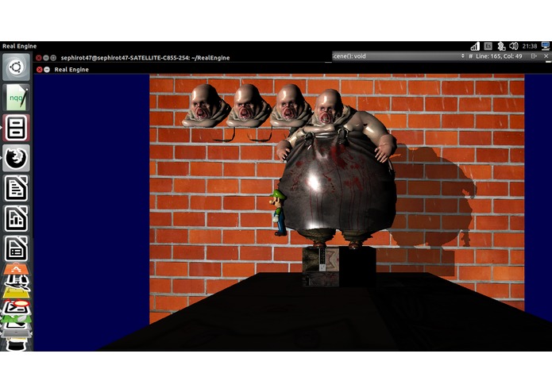Open LibreOffice Impress from the launcher
The height and width of the screenshot is (392, 552).
click(x=16, y=249)
